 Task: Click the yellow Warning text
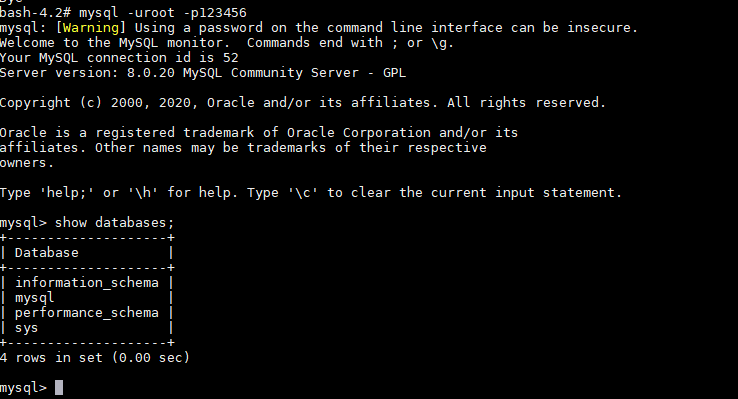(x=91, y=28)
